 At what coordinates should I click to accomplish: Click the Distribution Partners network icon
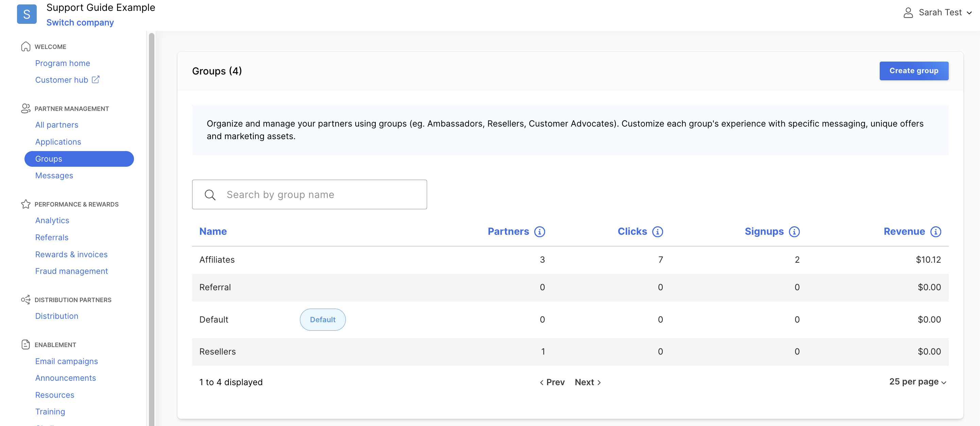26,300
